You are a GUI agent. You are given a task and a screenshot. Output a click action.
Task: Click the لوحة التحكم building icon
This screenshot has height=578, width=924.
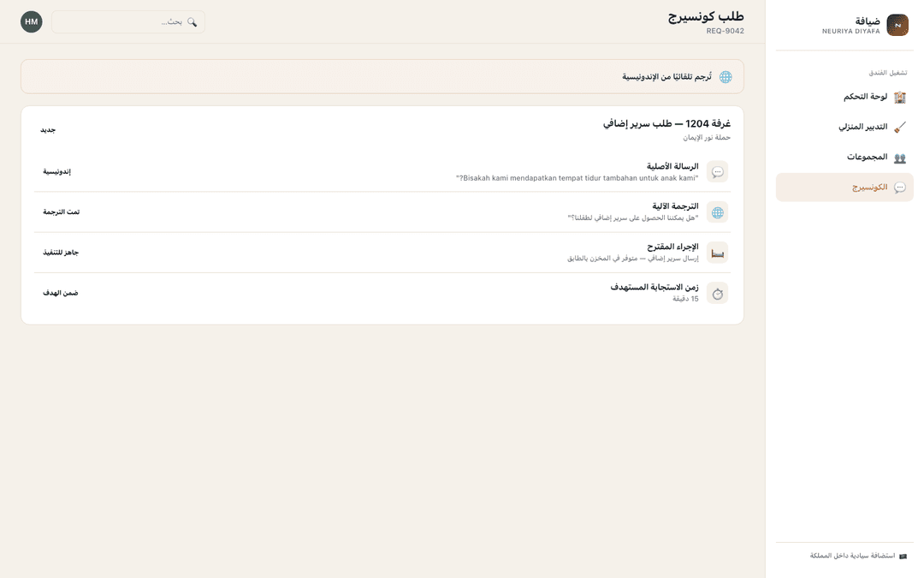tap(899, 98)
